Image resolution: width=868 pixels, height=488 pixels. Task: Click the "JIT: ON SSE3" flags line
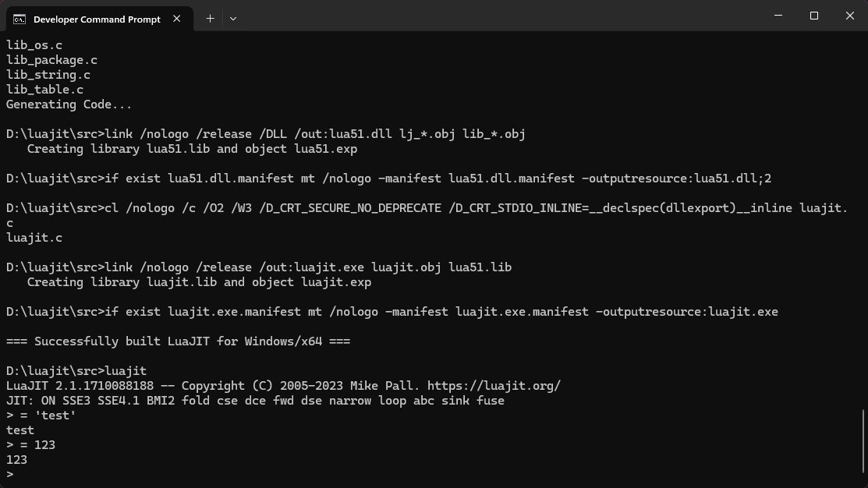tap(255, 401)
